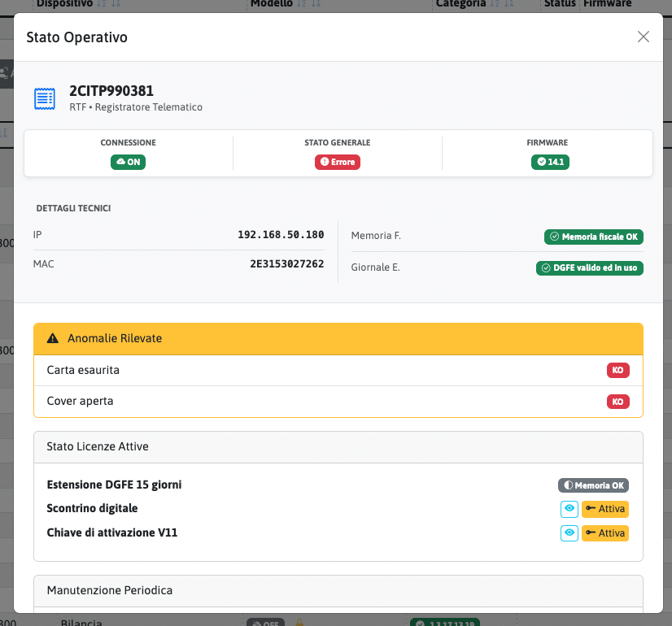Click the blue RTF device icon

(x=44, y=98)
